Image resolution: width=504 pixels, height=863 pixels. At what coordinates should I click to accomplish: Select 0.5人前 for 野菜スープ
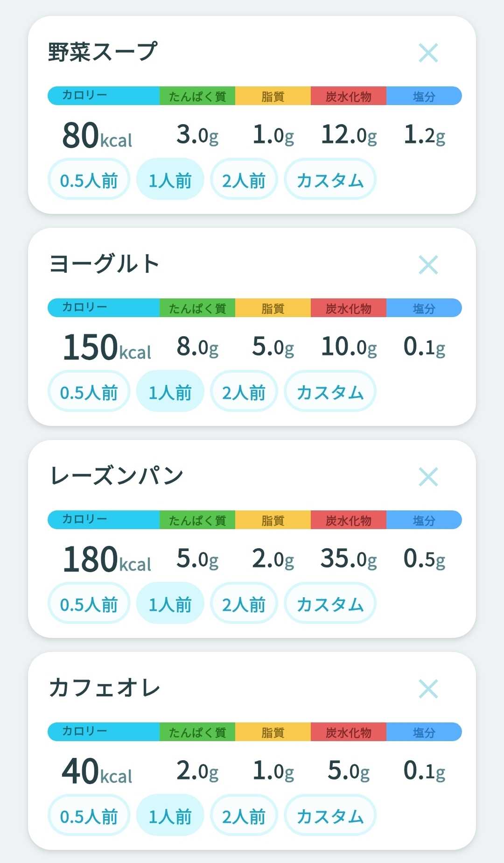pyautogui.click(x=89, y=179)
